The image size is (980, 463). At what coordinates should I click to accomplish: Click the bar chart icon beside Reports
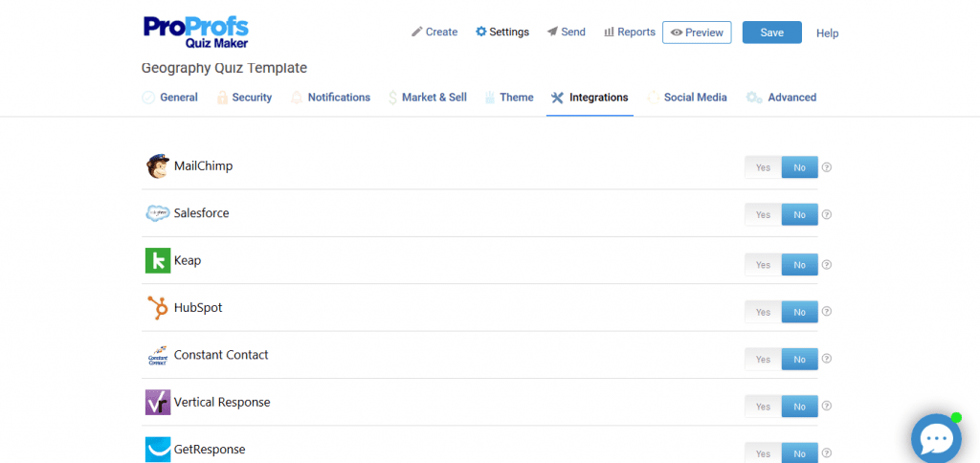coord(609,32)
